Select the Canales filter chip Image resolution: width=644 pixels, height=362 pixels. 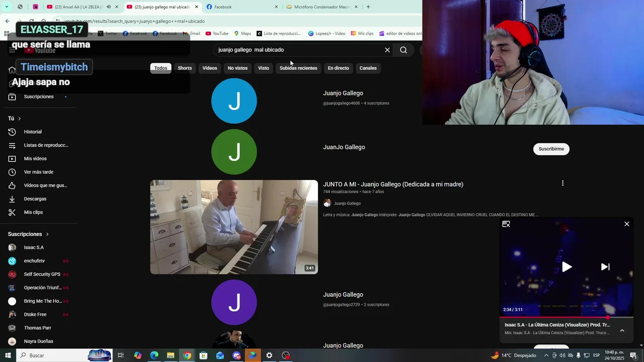point(368,68)
